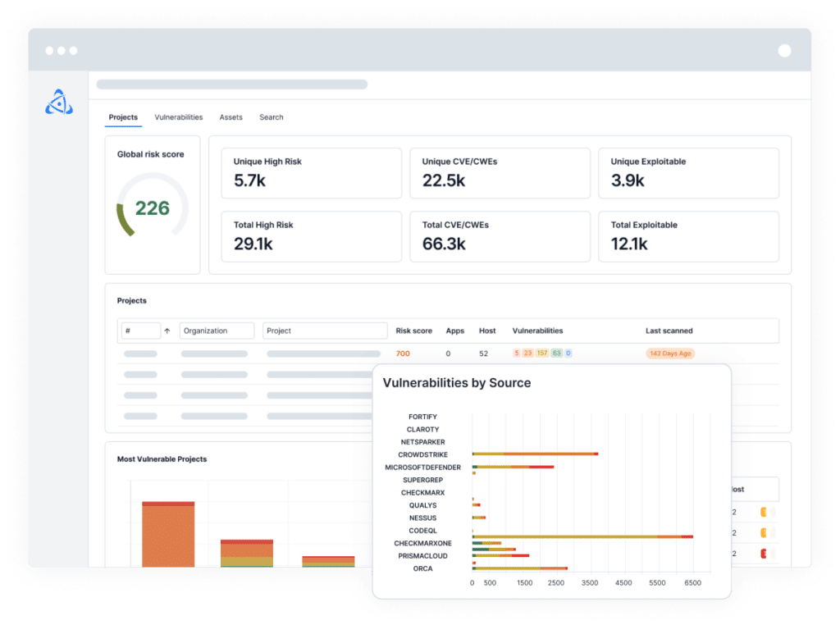Screen dimensions: 840x625
Task: Click the yellow "23" vulnerabilities badge
Action: (527, 353)
